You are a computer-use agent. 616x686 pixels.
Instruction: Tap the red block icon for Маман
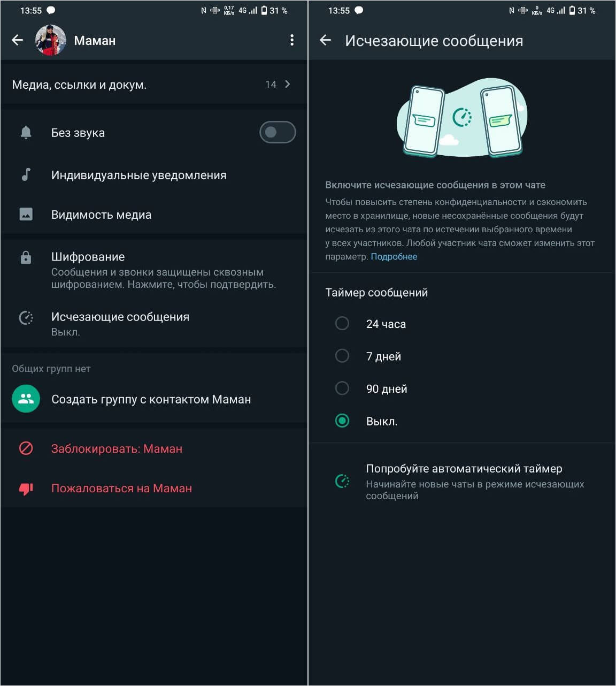click(26, 448)
